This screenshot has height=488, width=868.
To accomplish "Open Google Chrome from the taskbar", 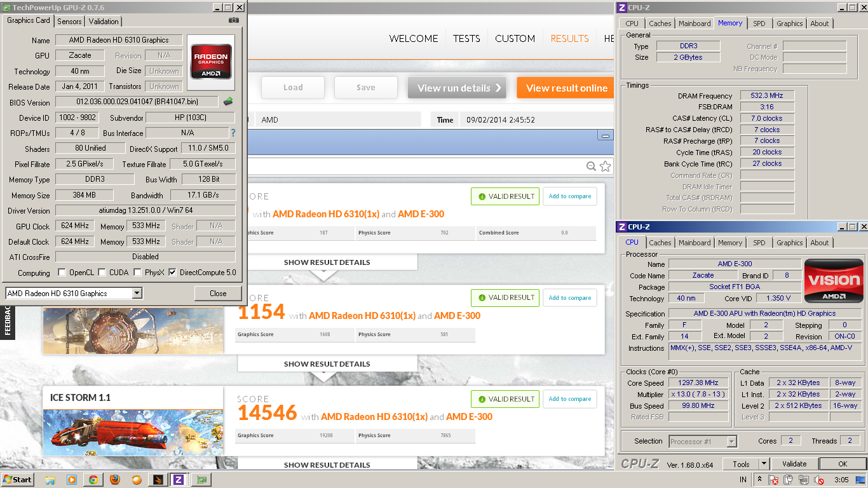I will coord(93,480).
